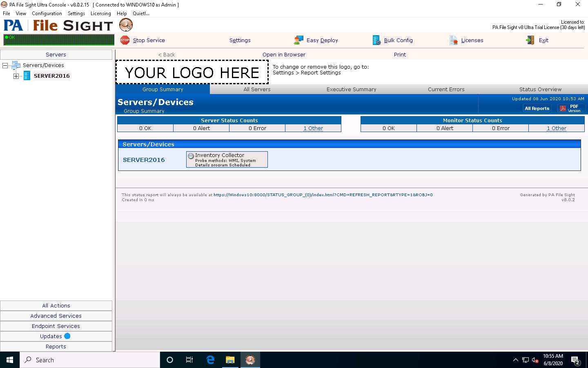Open the Settings menu in the menu bar
The height and width of the screenshot is (368, 588).
pyautogui.click(x=76, y=13)
